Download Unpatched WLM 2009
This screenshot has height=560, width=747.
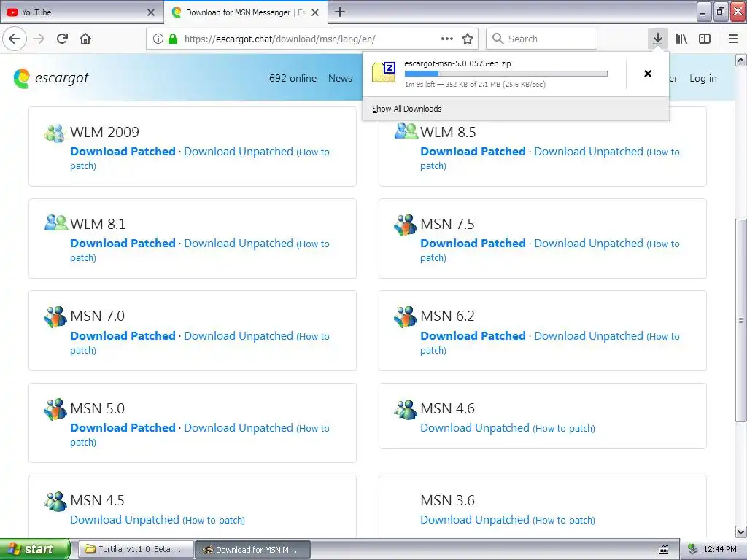point(239,152)
